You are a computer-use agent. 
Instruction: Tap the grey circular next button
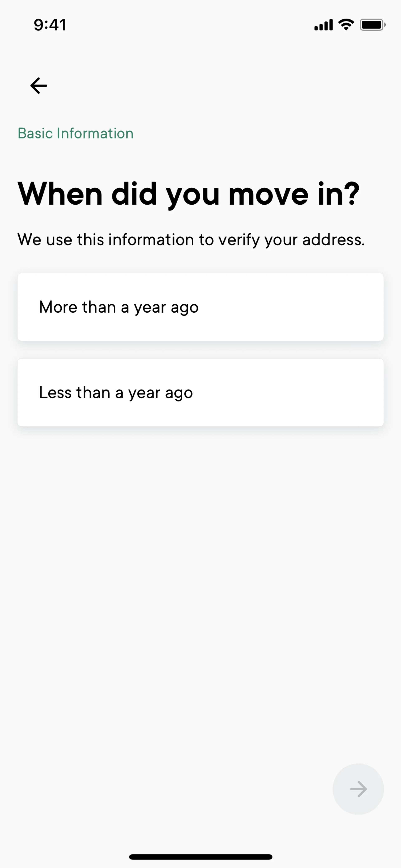pyautogui.click(x=358, y=789)
